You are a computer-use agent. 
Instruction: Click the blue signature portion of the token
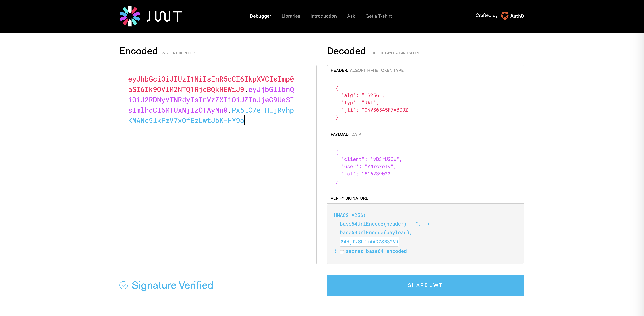186,121
